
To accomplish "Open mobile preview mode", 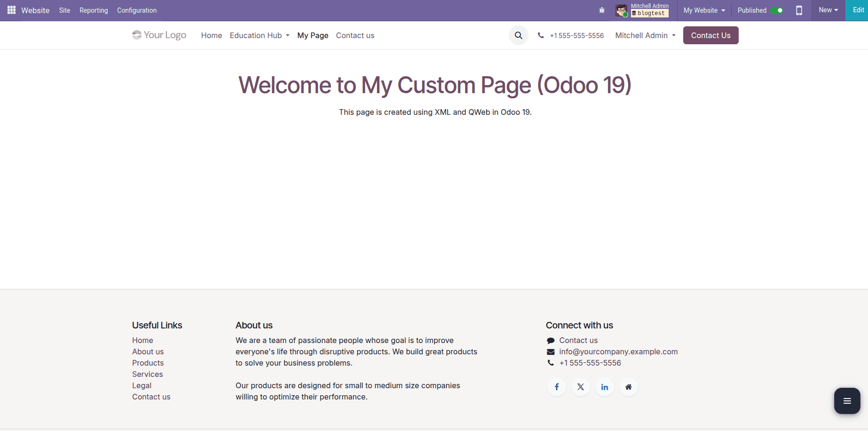I will (799, 10).
